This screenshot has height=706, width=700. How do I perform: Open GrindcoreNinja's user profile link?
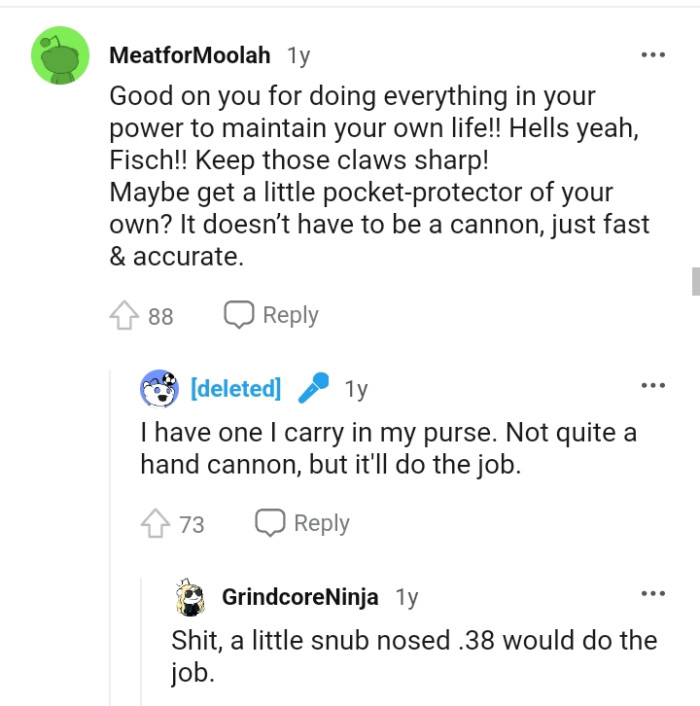click(x=300, y=597)
